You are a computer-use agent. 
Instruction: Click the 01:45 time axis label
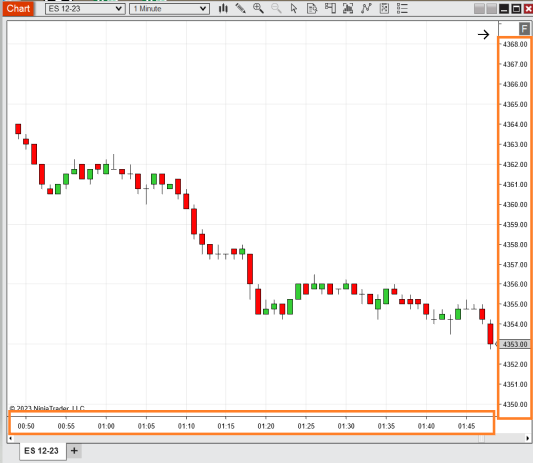pos(466,426)
